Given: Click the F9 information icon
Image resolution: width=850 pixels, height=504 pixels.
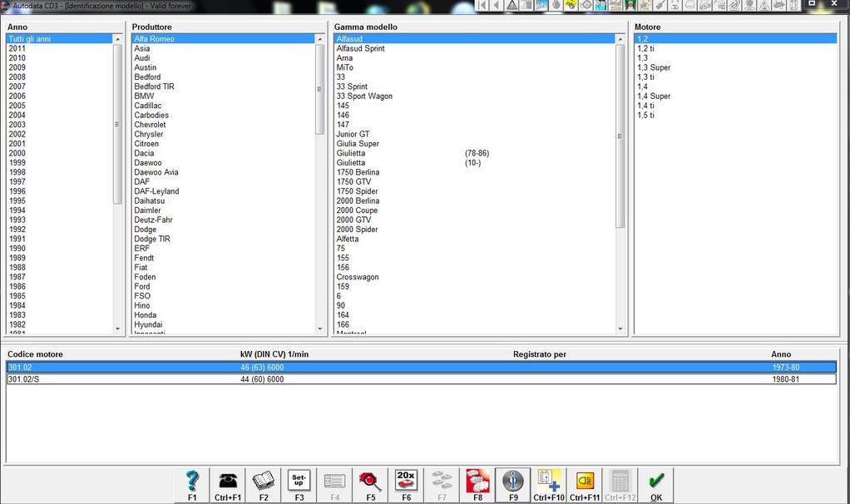Looking at the screenshot, I should (513, 485).
